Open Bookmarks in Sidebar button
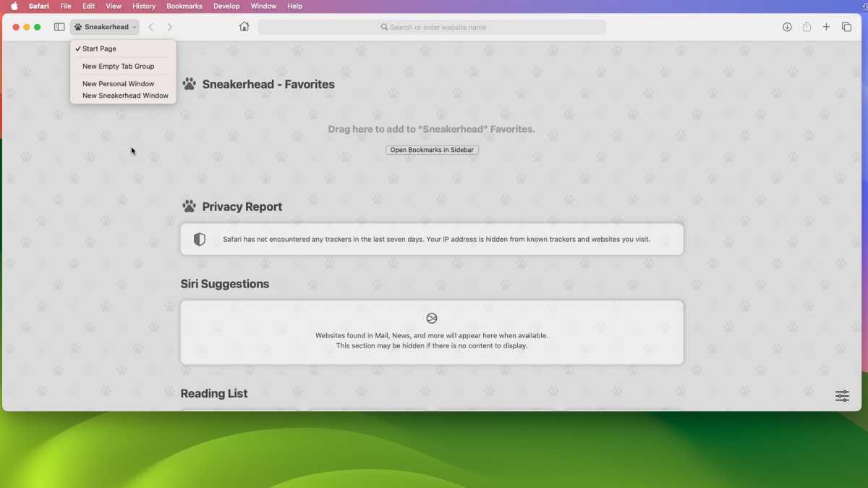 pos(432,150)
